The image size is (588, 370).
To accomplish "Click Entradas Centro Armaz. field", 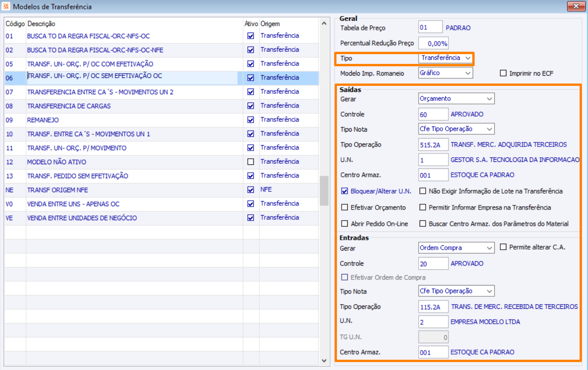I will pos(433,352).
